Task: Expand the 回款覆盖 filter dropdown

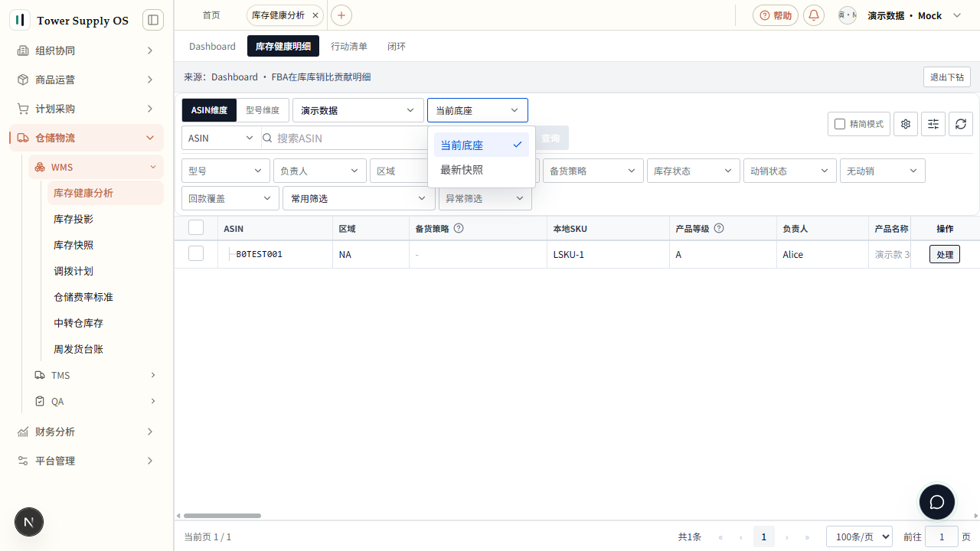Action: 230,198
